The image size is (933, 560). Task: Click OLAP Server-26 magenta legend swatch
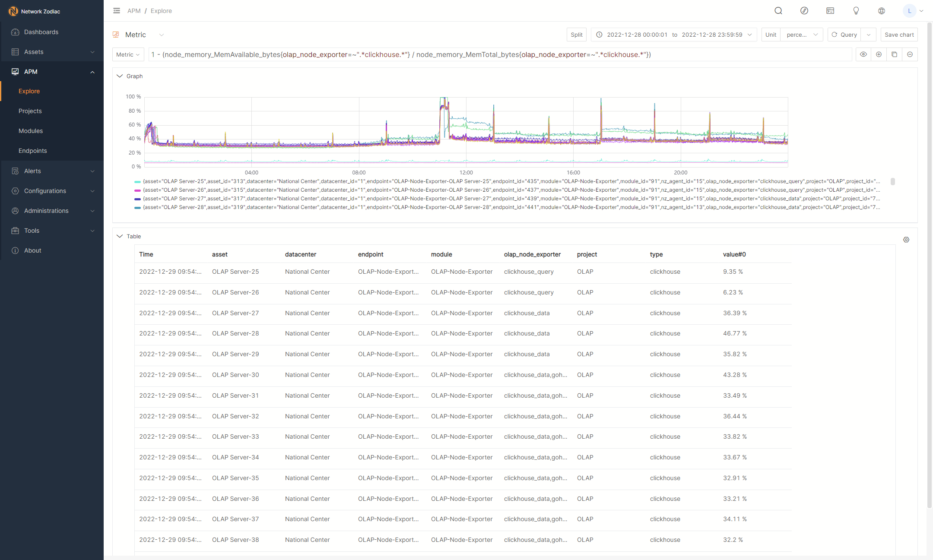point(137,190)
